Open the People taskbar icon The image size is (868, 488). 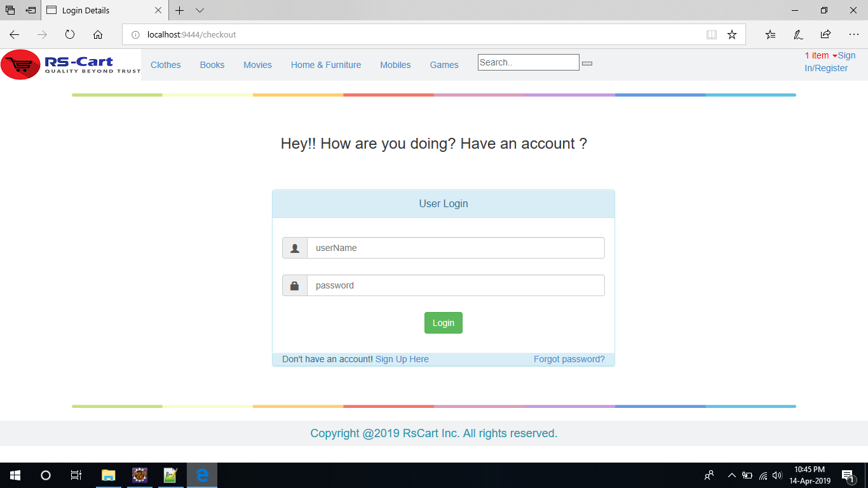(x=709, y=475)
